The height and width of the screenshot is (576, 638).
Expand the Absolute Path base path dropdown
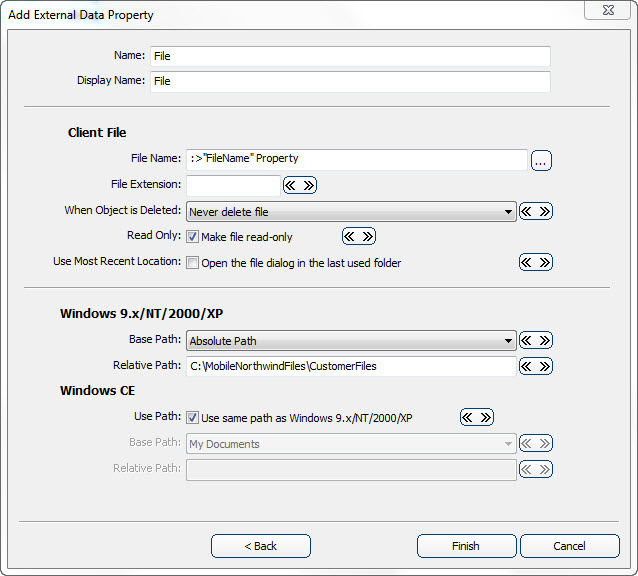coord(351,340)
